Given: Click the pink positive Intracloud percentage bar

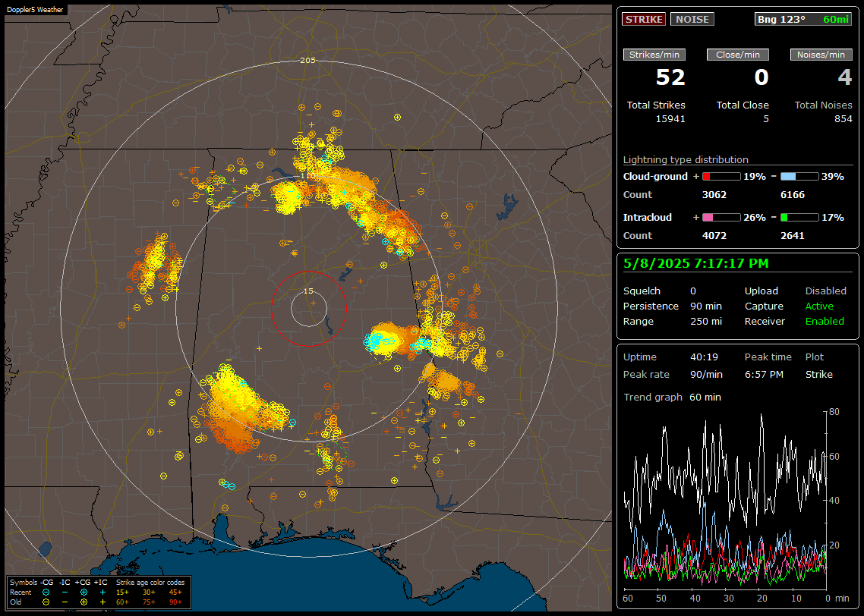Looking at the screenshot, I should pyautogui.click(x=721, y=218).
